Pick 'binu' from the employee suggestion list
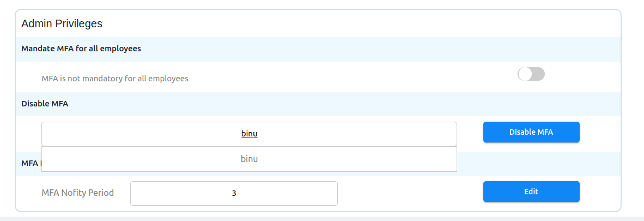 coord(249,159)
